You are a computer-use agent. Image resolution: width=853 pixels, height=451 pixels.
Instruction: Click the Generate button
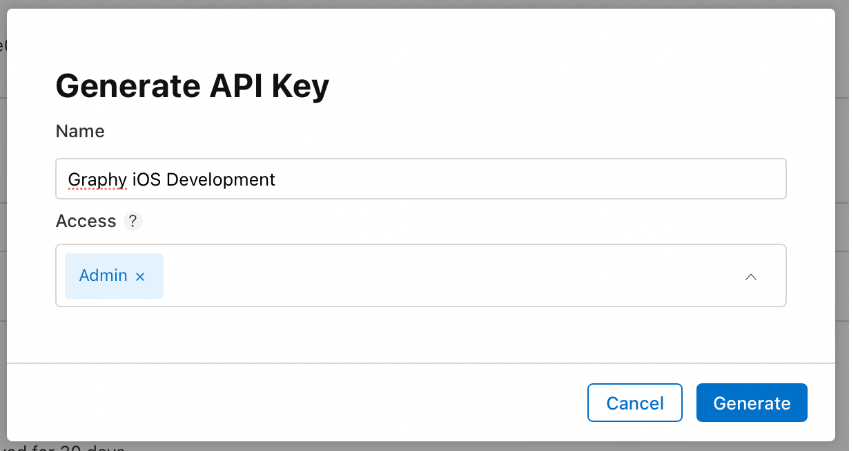(x=751, y=403)
